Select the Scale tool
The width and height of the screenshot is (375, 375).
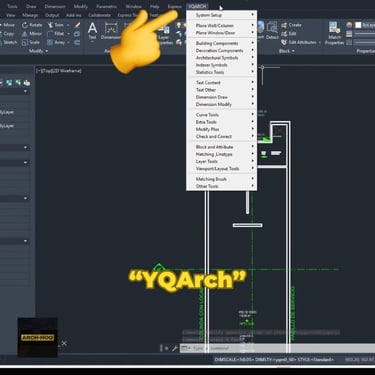(x=31, y=42)
